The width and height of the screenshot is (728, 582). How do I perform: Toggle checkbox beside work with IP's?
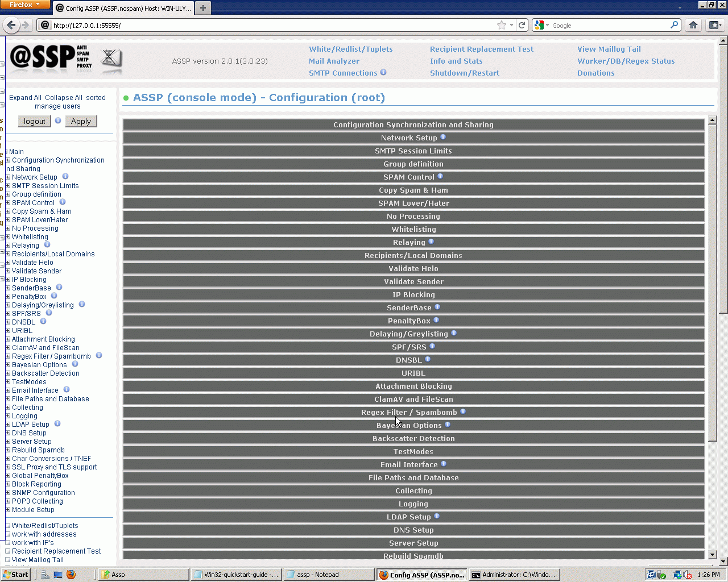[8, 543]
